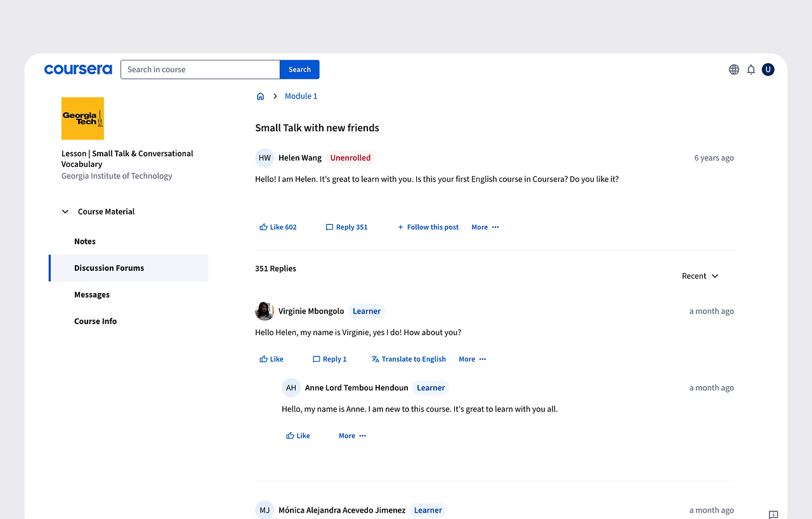Viewport: 812px width, 519px height.
Task: Click the Coursera logo
Action: coord(78,70)
